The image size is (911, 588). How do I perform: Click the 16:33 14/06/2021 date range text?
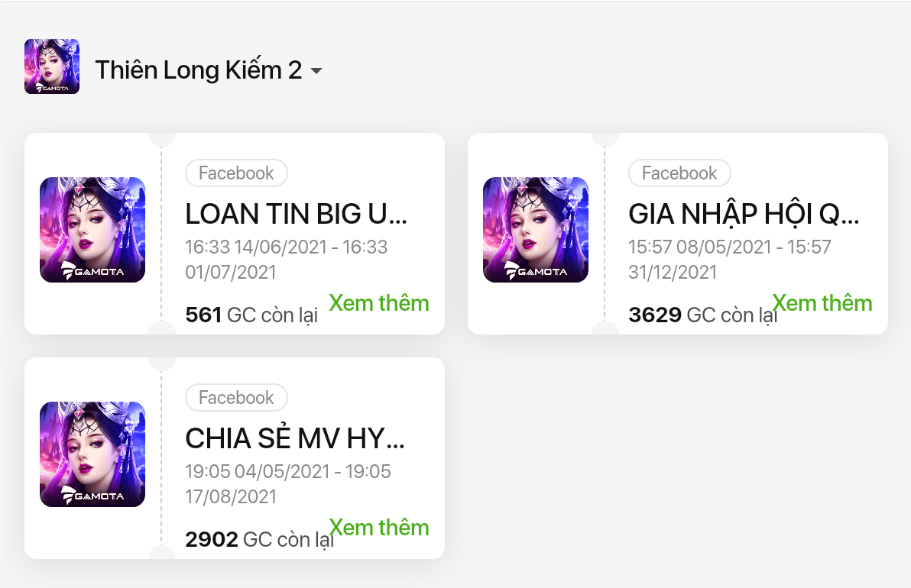tap(287, 260)
